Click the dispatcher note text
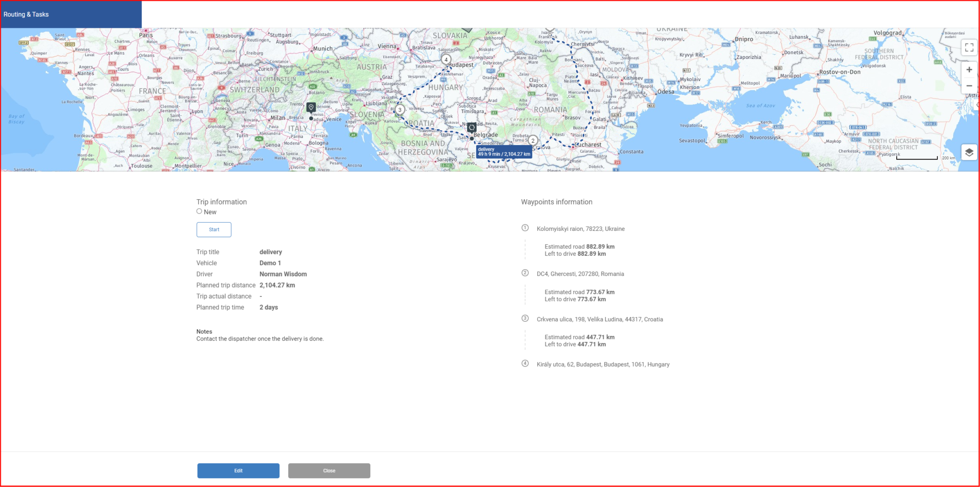 [x=260, y=339]
